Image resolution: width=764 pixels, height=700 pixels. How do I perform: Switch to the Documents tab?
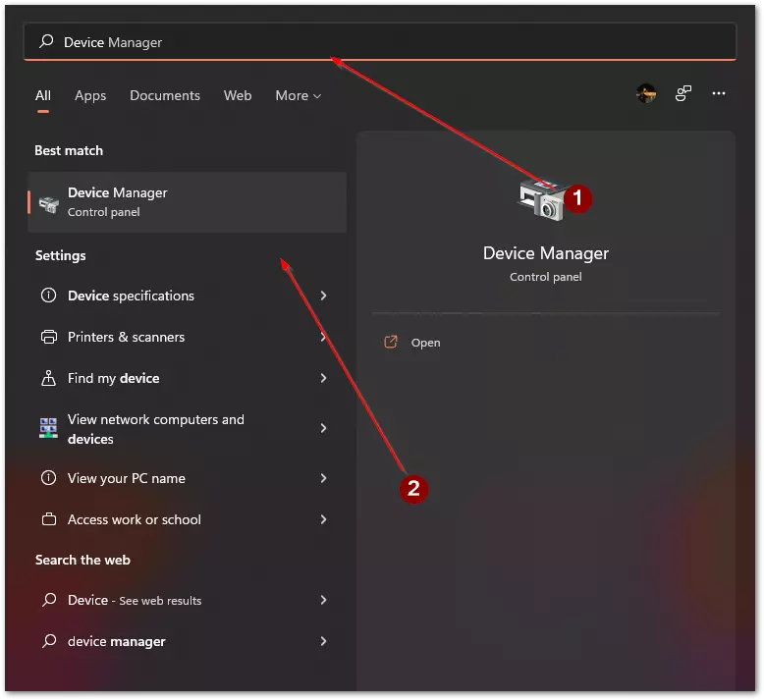165,95
